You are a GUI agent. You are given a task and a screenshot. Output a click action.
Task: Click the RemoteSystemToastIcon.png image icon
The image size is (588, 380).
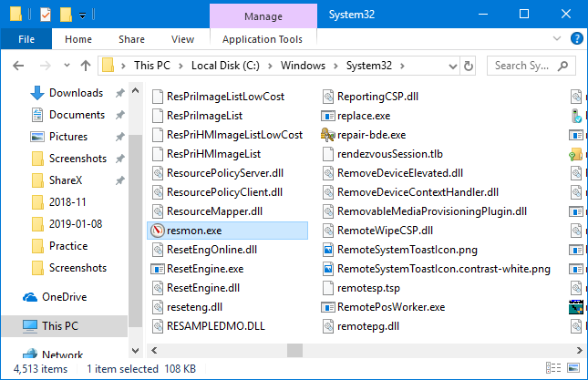(x=328, y=250)
